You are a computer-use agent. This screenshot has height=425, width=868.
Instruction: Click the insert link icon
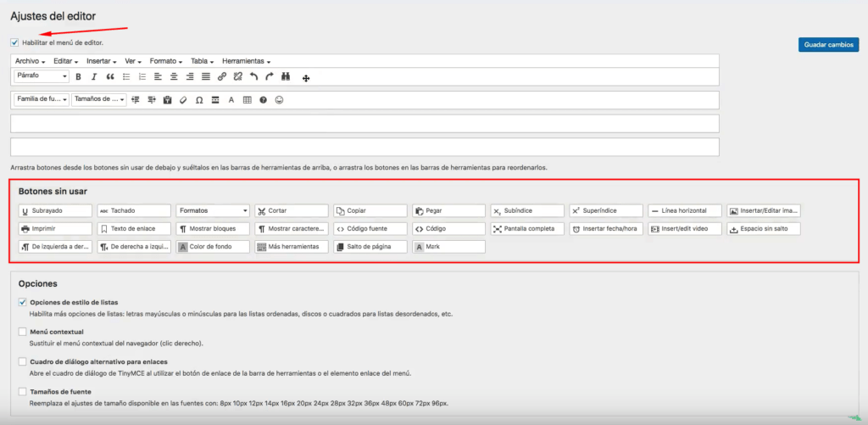[222, 77]
